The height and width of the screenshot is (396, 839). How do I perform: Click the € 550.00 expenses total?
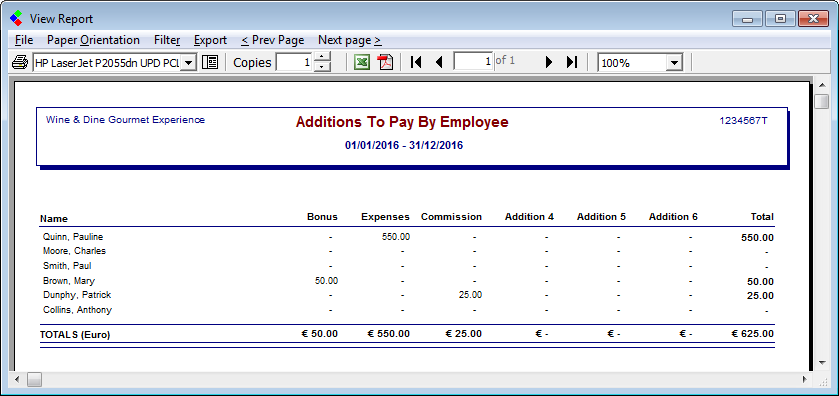coord(389,334)
